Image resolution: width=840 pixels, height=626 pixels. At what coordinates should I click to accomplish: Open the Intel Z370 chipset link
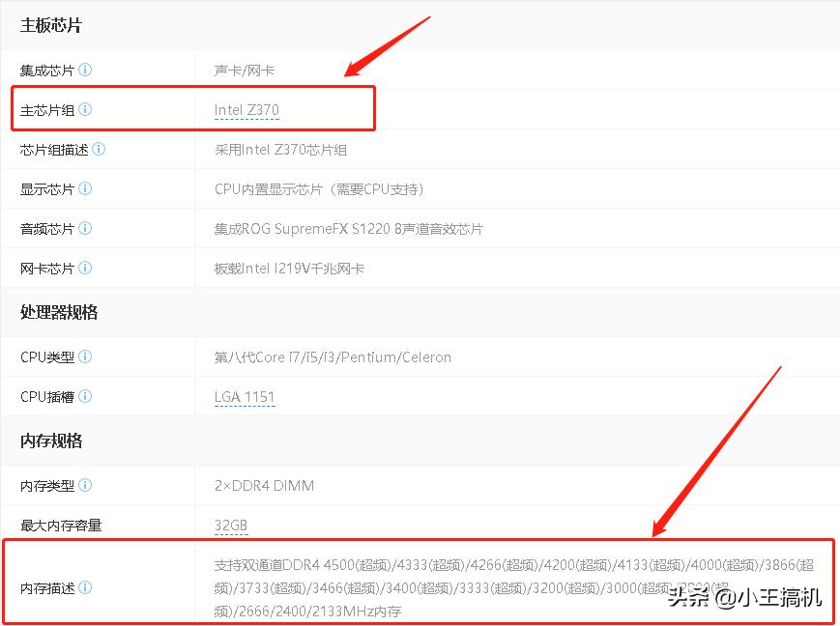[x=245, y=109]
